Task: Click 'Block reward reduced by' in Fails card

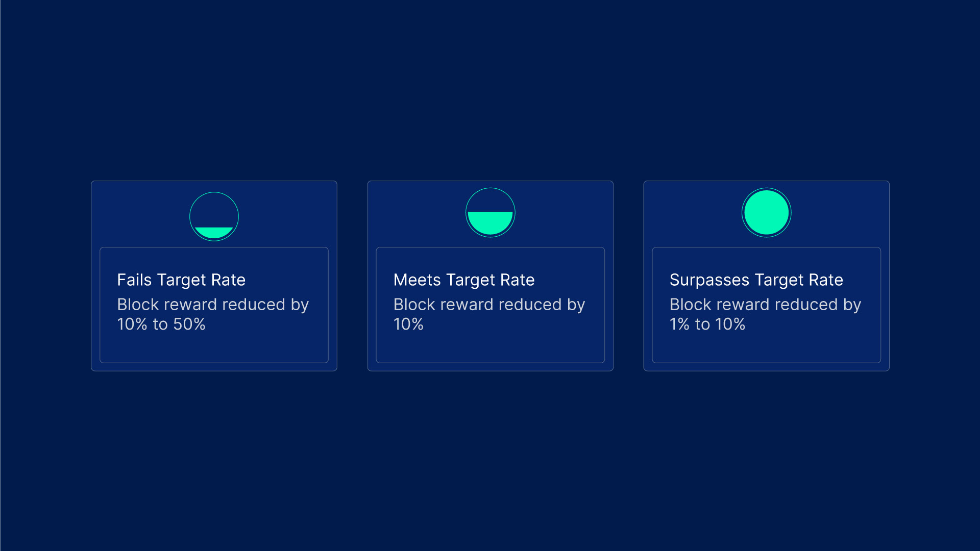Action: (x=213, y=305)
